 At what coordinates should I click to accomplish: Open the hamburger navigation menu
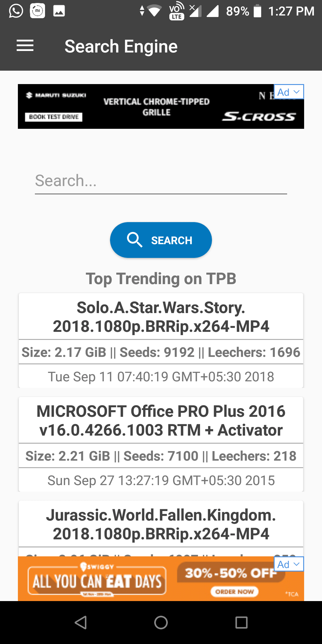click(25, 46)
